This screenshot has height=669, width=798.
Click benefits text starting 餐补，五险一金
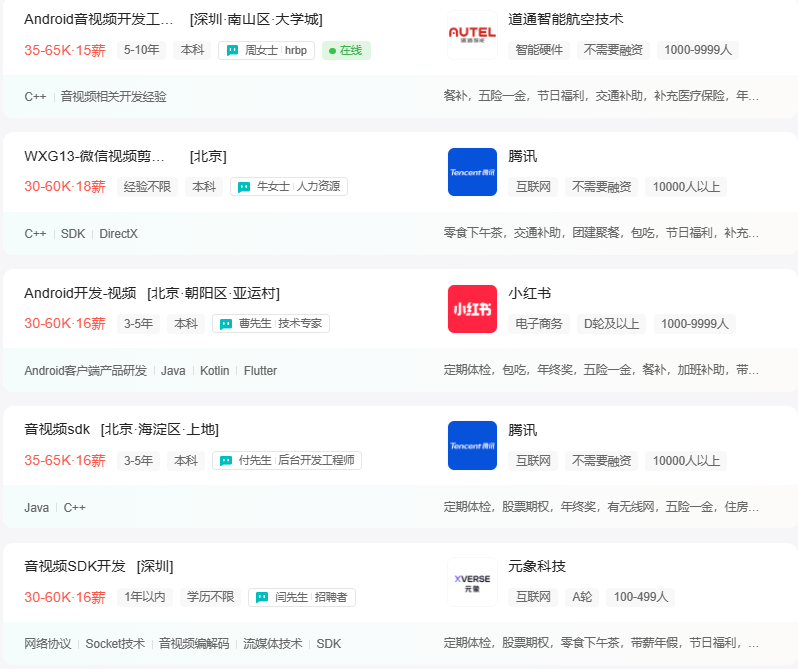pos(601,96)
